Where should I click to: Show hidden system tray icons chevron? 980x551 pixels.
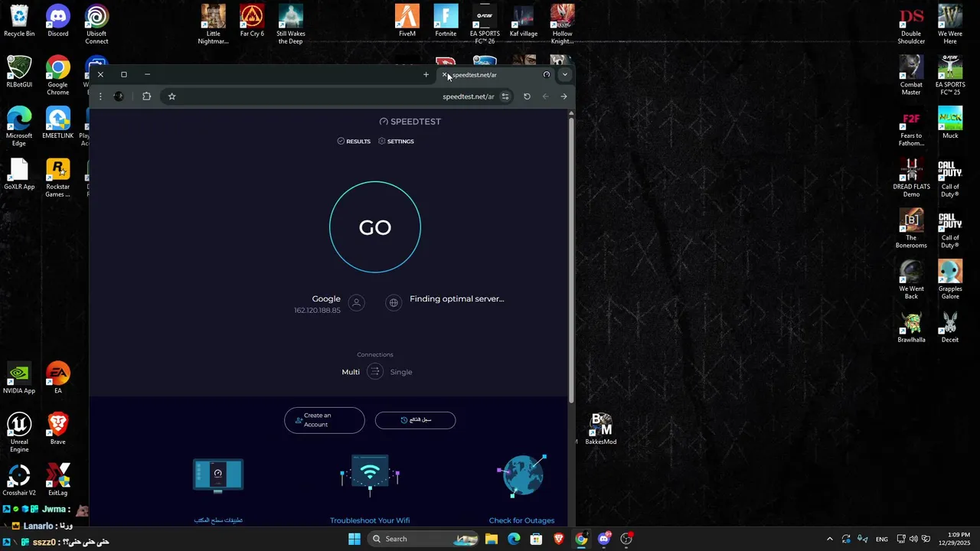pos(829,539)
